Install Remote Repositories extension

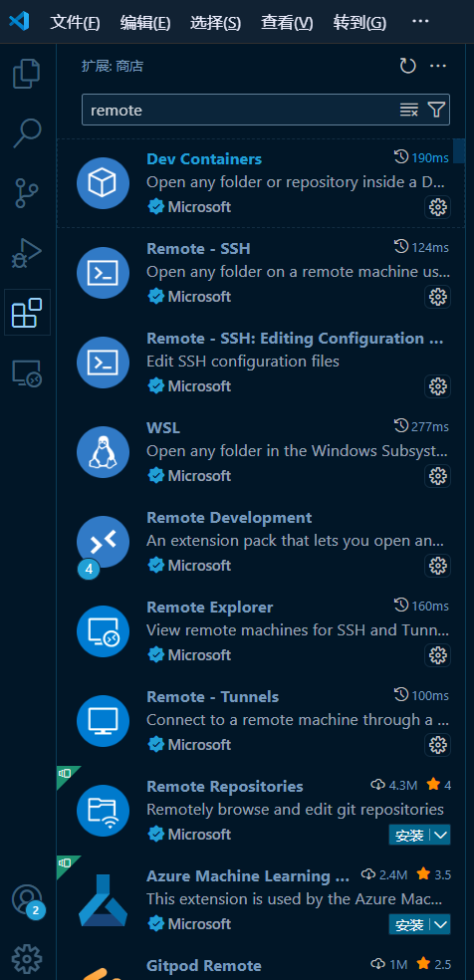(x=410, y=835)
